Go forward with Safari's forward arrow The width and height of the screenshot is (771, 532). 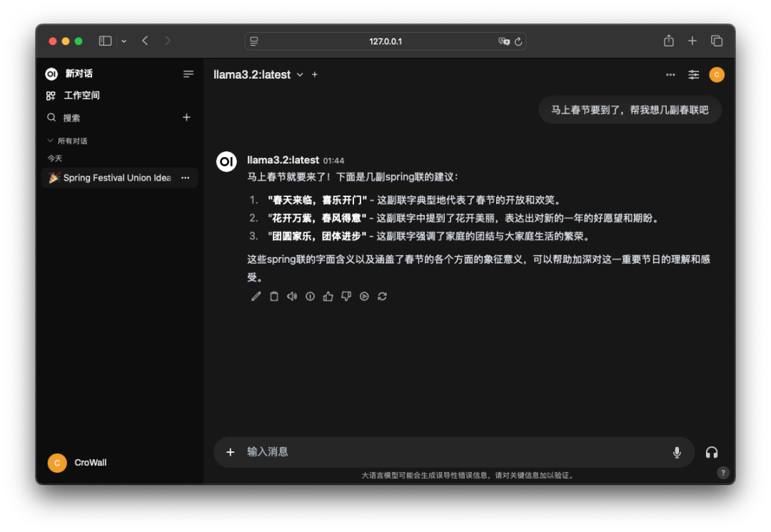pos(168,41)
